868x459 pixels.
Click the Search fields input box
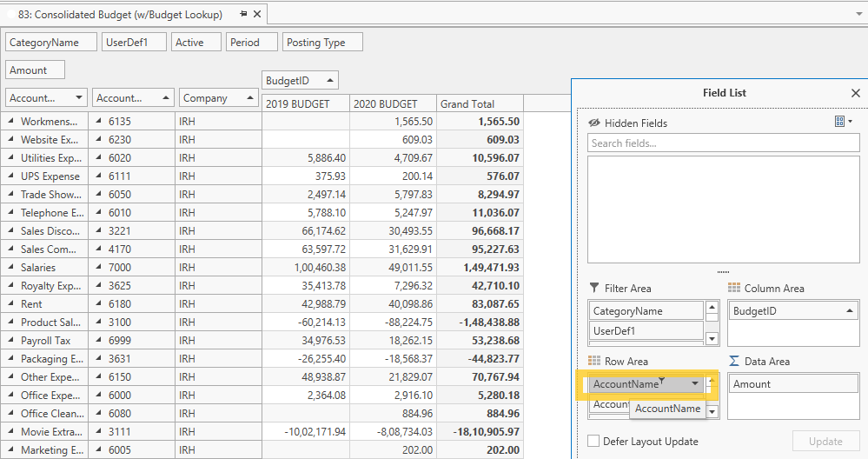coord(723,143)
